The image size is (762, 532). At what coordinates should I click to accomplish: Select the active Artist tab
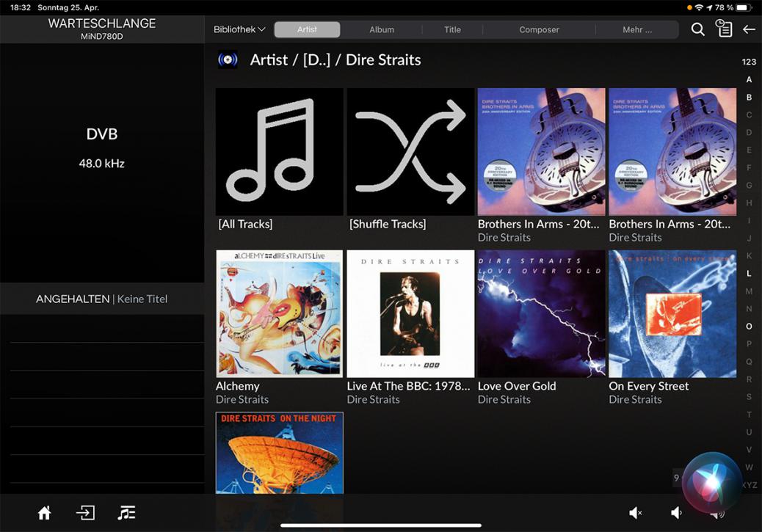pos(307,29)
